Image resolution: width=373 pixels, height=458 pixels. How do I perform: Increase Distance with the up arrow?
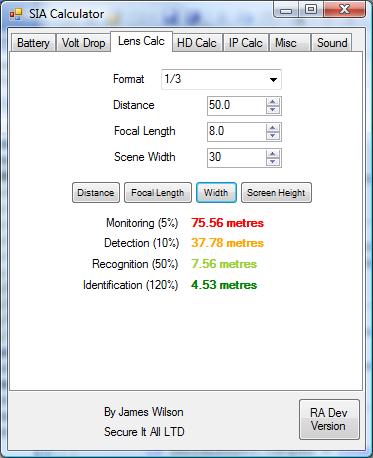click(x=273, y=102)
